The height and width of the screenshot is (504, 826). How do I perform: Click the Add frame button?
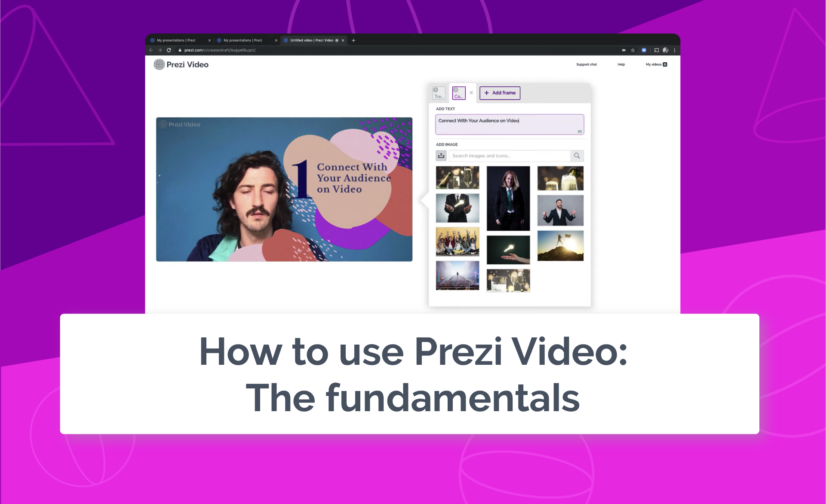[x=500, y=93]
